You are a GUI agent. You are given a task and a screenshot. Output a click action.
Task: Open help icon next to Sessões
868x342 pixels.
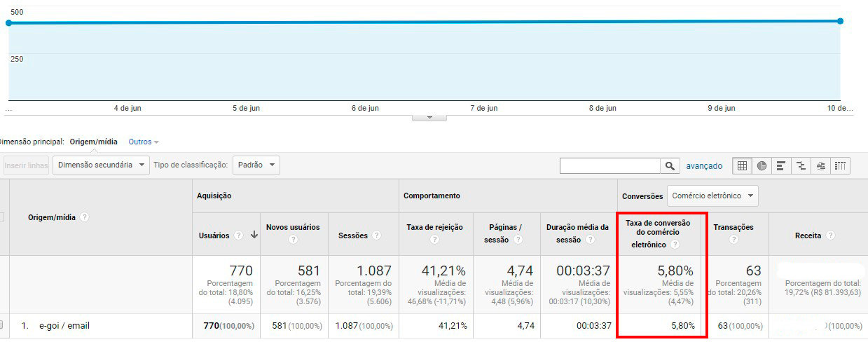pos(377,235)
